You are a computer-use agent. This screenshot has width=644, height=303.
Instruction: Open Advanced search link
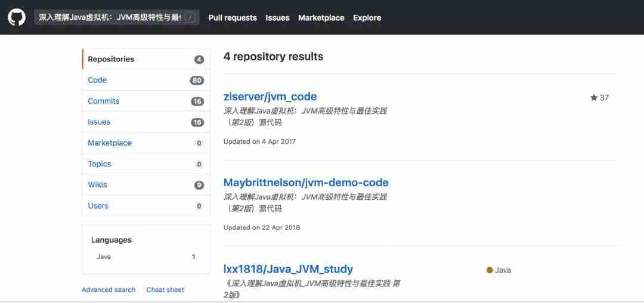[x=109, y=290]
